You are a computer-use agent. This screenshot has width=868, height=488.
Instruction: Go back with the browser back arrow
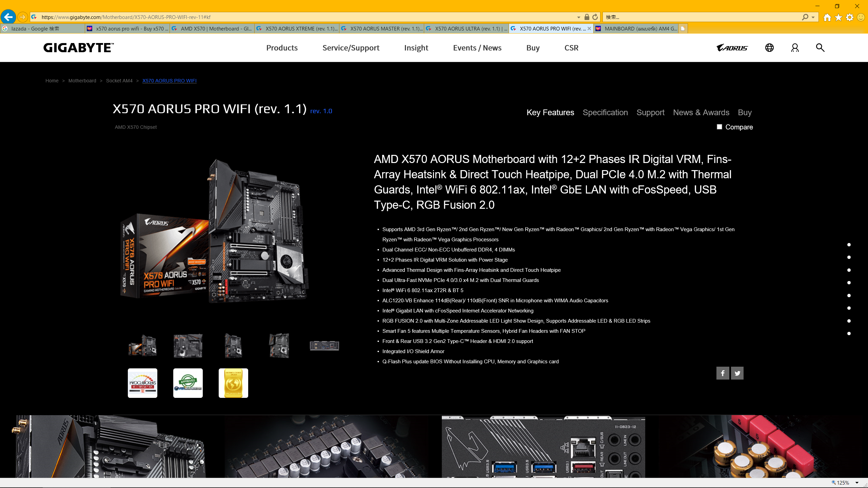click(x=8, y=17)
